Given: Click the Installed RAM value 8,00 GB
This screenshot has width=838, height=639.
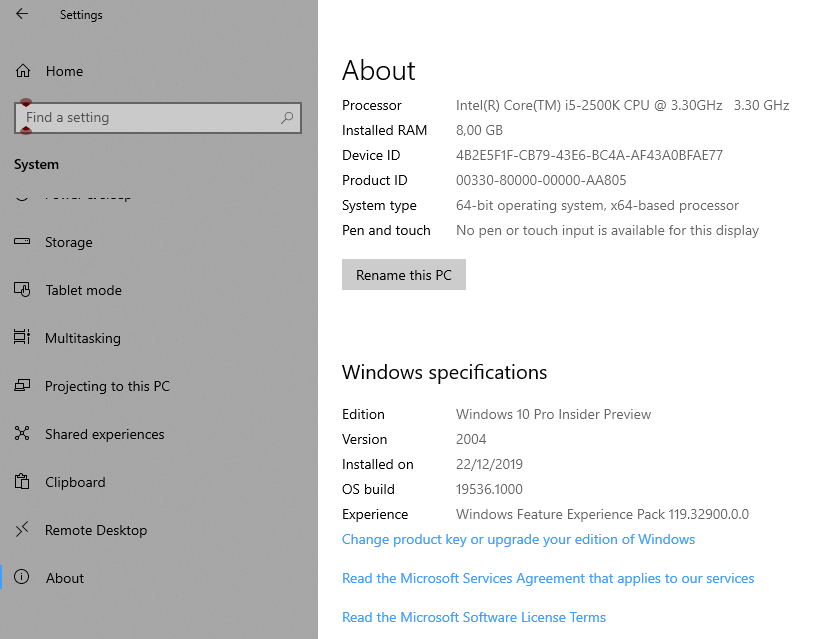Looking at the screenshot, I should [x=479, y=130].
